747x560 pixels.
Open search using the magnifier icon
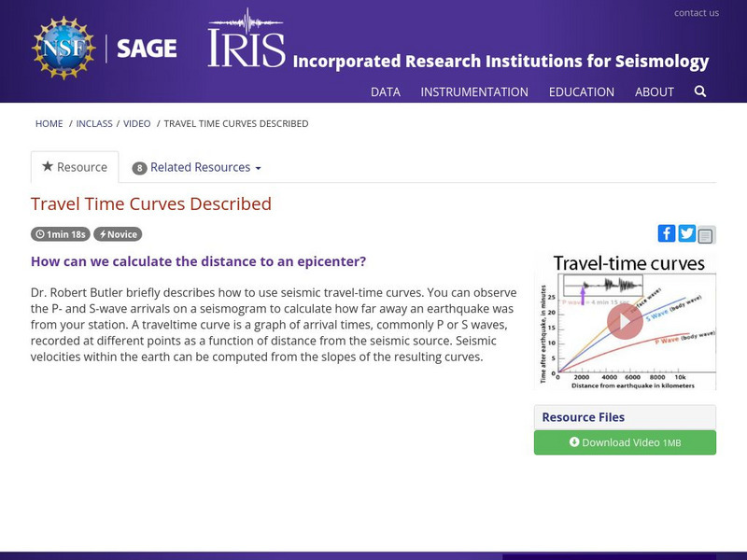pos(698,91)
